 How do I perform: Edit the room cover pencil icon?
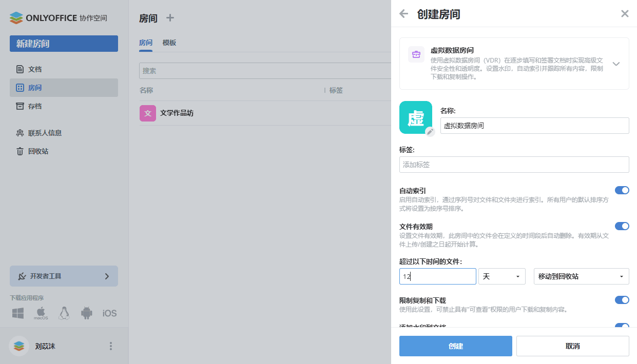[x=430, y=131]
